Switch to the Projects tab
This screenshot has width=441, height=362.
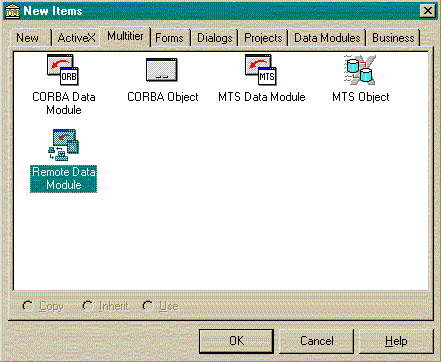coord(263,38)
